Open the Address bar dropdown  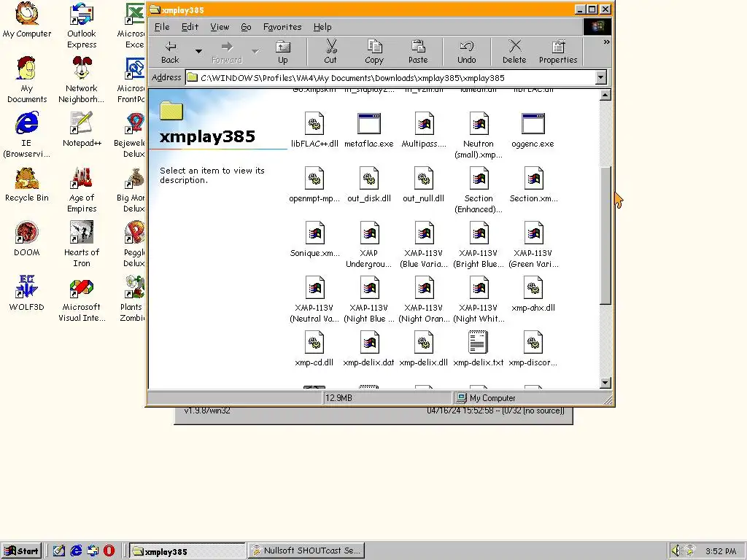(x=601, y=77)
